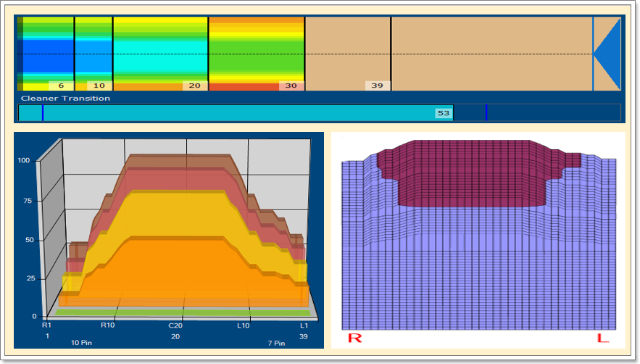640x364 pixels.
Task: Click the blue marker past the 53 value on cleaner bar
Action: pyautogui.click(x=486, y=113)
